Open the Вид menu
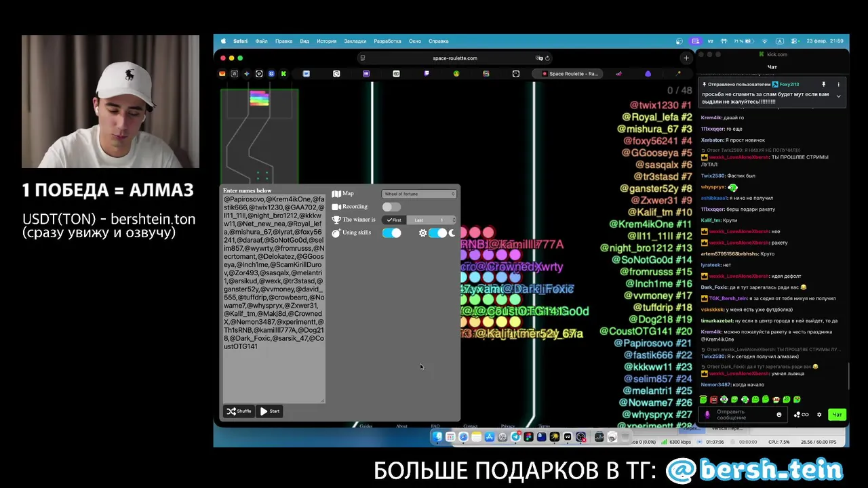The image size is (868, 488). (304, 41)
